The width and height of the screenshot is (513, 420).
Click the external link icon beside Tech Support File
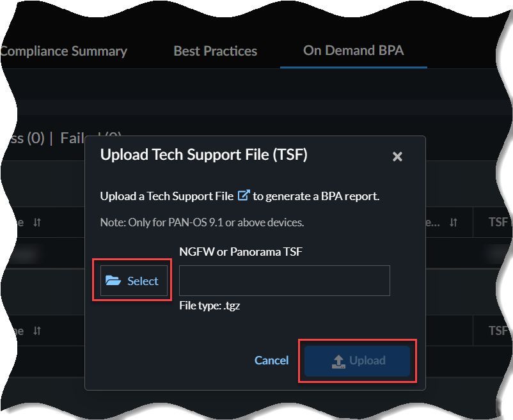point(244,196)
